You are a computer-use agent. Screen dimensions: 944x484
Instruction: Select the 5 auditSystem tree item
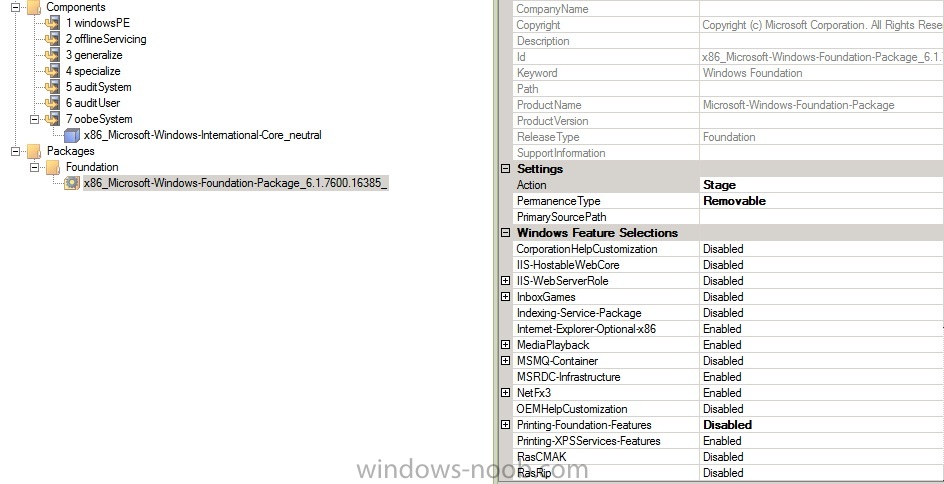click(x=98, y=87)
